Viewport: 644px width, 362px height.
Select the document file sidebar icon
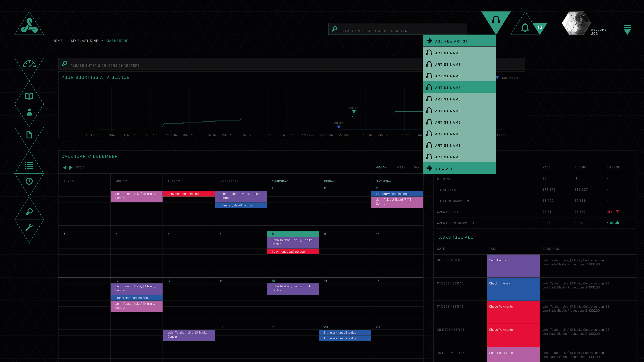(x=29, y=135)
